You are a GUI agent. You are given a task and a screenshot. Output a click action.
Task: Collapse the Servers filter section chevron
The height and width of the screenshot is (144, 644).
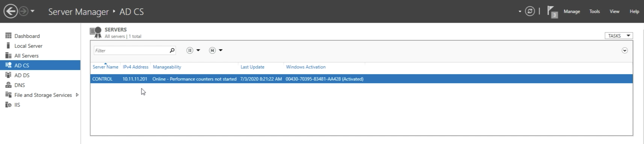[x=624, y=51]
